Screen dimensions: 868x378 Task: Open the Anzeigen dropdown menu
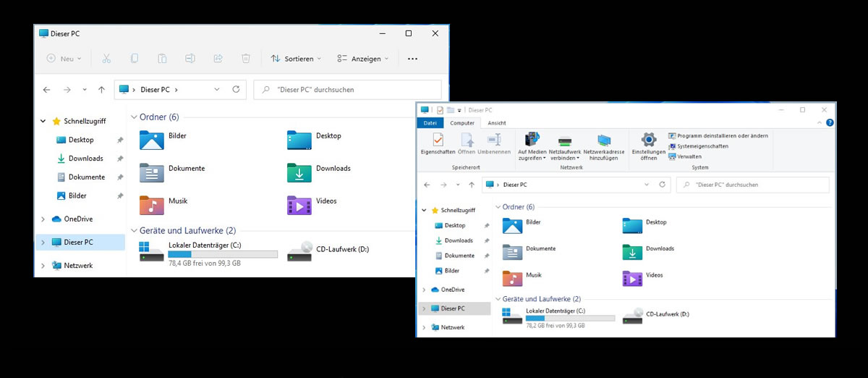[363, 59]
